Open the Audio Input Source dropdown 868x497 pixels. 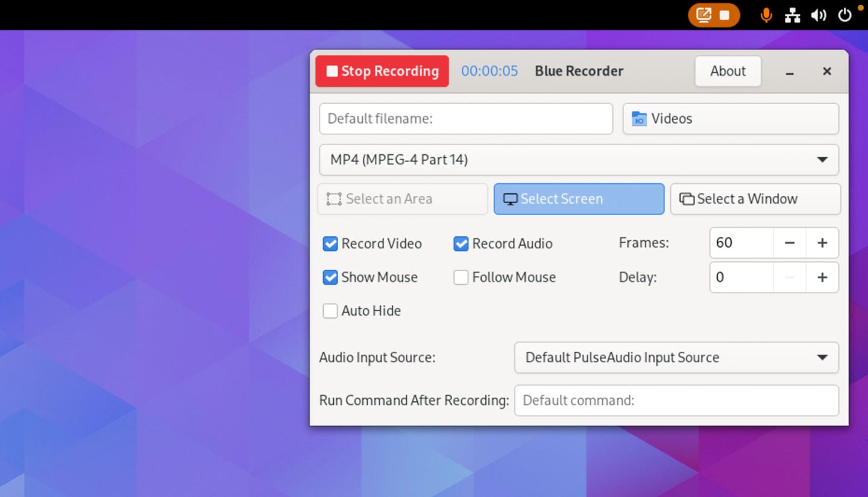676,357
